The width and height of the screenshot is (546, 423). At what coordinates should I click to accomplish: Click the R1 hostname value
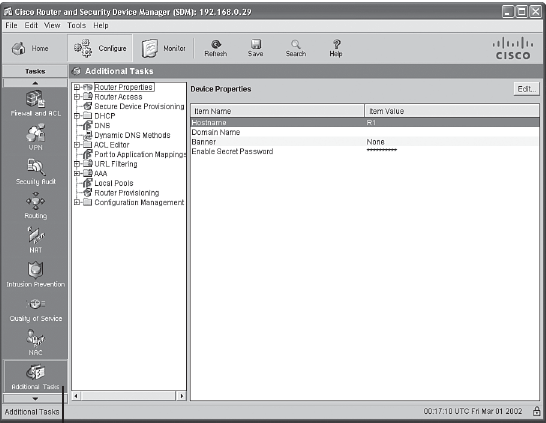click(x=371, y=123)
